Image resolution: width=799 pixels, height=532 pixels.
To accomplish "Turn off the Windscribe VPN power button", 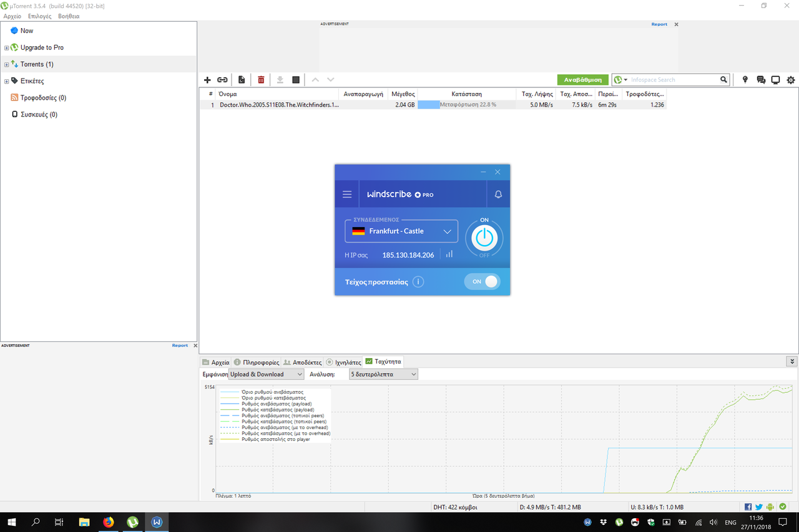I will pos(484,238).
